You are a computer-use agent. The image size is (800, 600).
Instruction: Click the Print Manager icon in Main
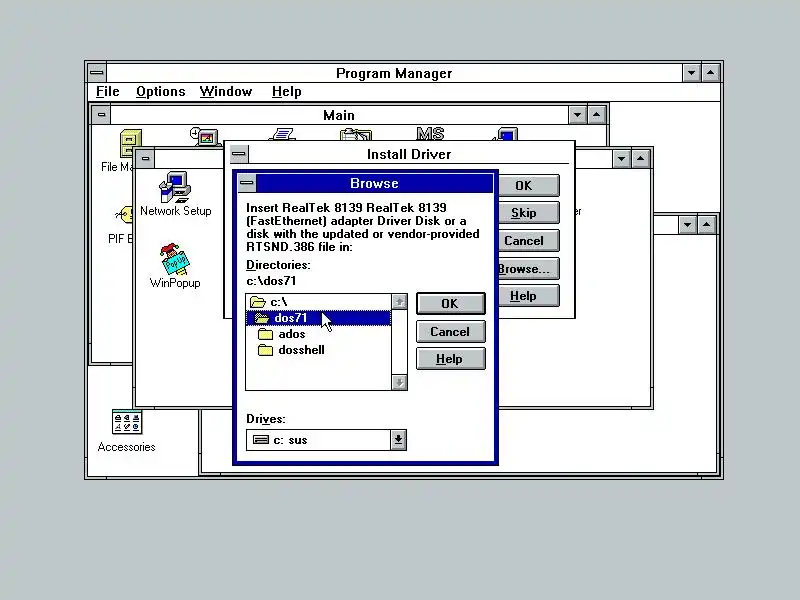point(282,134)
